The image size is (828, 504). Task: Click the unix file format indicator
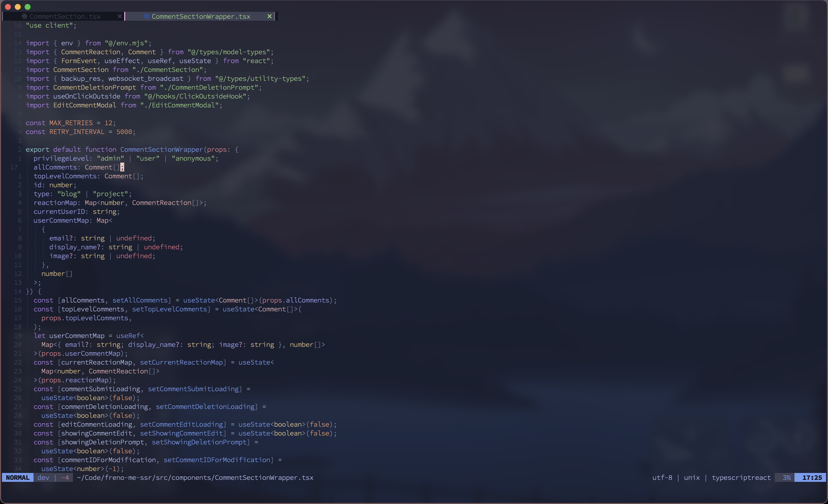692,477
